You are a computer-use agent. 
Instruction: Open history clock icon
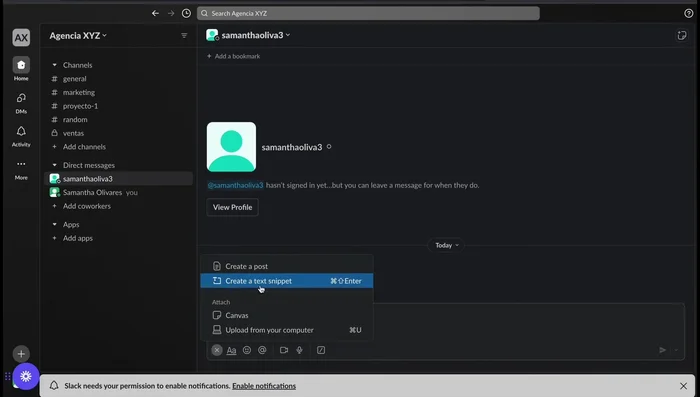click(186, 13)
